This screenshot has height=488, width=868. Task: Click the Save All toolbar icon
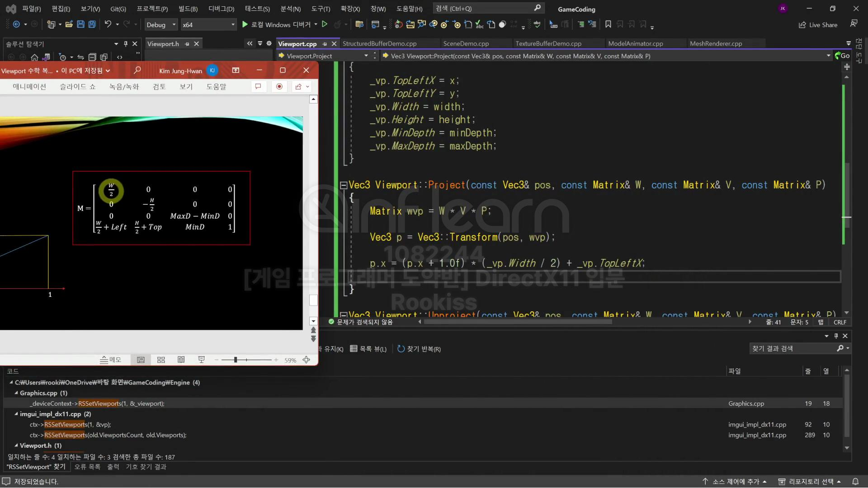(x=92, y=24)
